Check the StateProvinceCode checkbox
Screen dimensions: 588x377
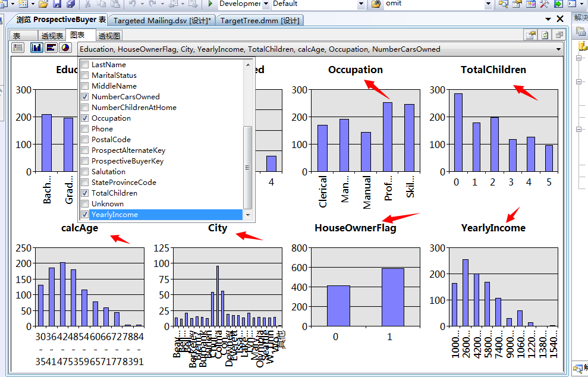tap(85, 183)
